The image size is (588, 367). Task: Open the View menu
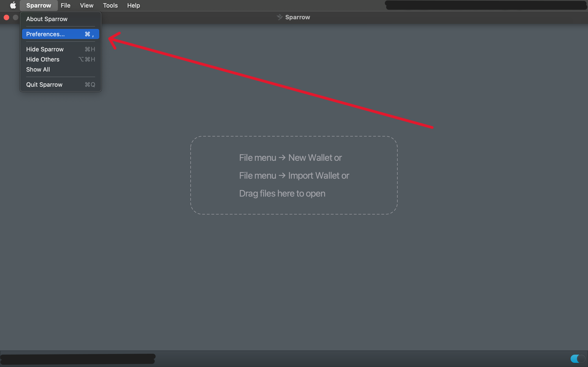pyautogui.click(x=86, y=5)
